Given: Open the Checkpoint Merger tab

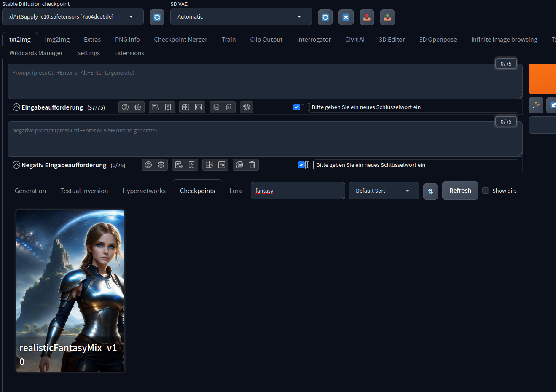Looking at the screenshot, I should tap(180, 39).
